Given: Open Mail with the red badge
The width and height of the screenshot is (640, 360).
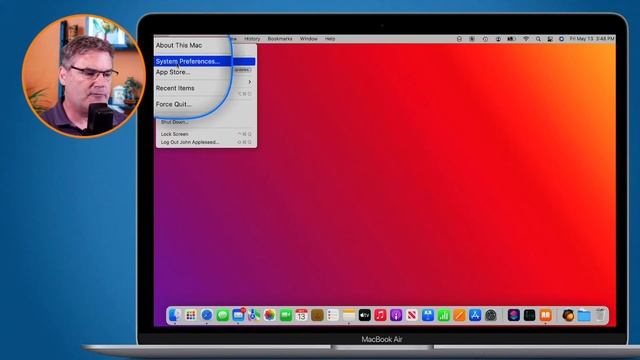Looking at the screenshot, I should [238, 315].
